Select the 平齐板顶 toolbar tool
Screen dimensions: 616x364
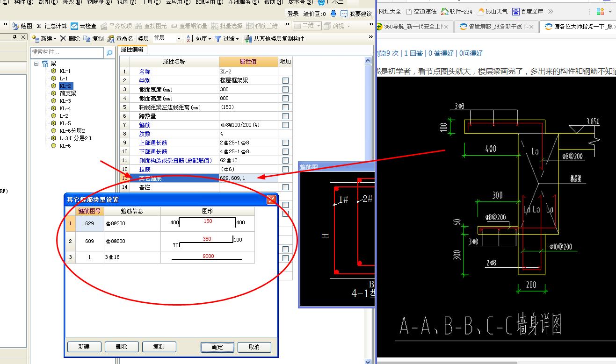click(x=116, y=26)
